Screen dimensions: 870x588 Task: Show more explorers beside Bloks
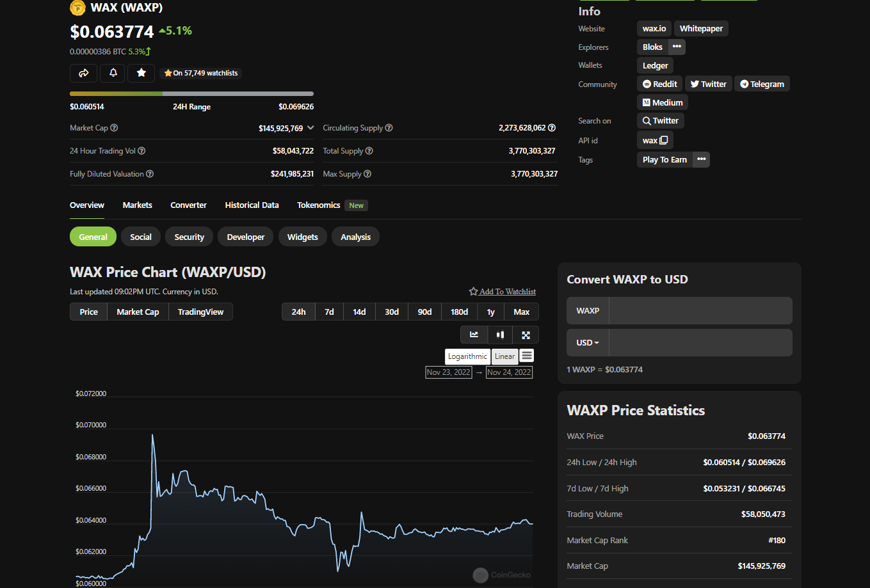coord(677,47)
